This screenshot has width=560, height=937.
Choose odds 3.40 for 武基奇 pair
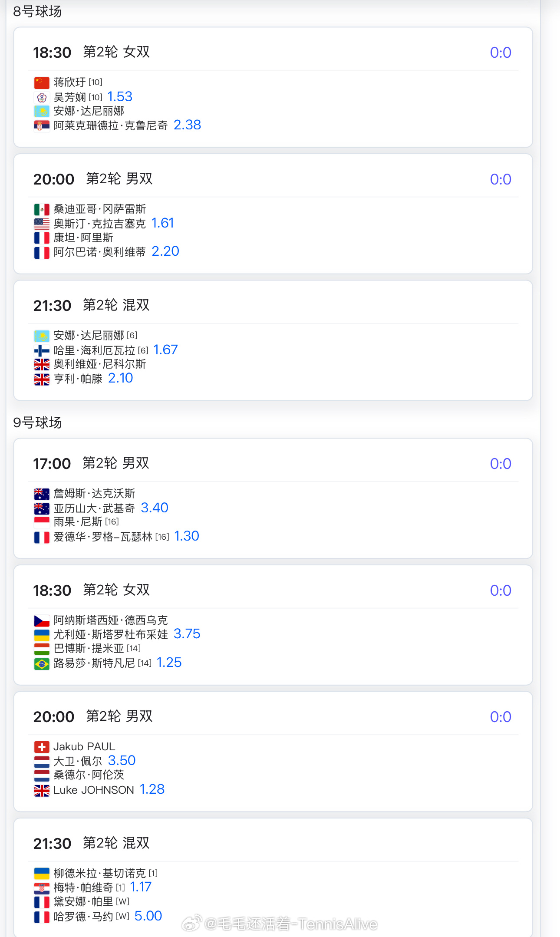155,508
